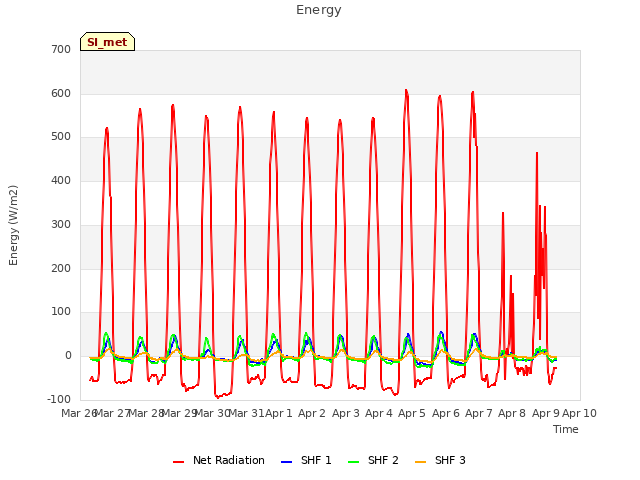Click the Mar 30 date tick label
This screenshot has height=480, width=640.
(213, 413)
